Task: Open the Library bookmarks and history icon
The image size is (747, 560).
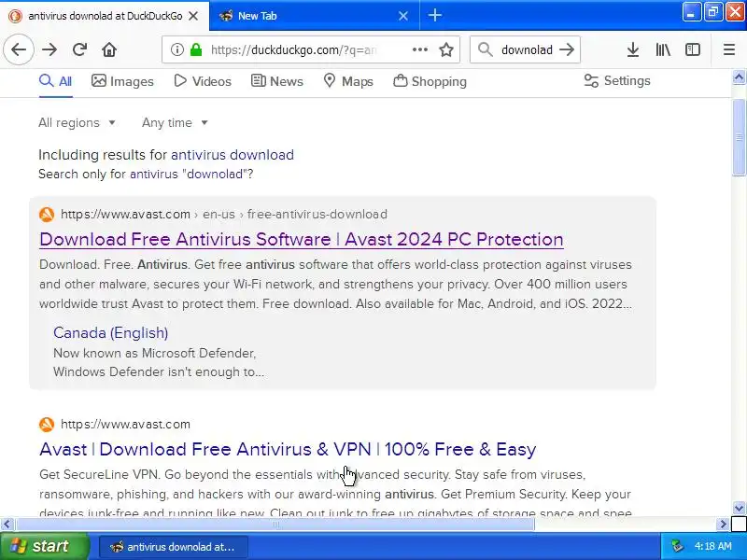Action: coord(663,49)
